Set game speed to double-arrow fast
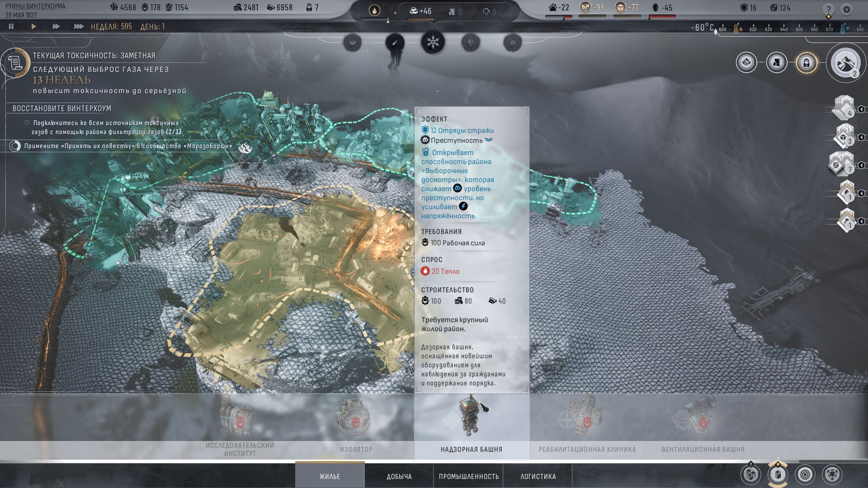Screen dimensions: 868x488 pos(56,27)
